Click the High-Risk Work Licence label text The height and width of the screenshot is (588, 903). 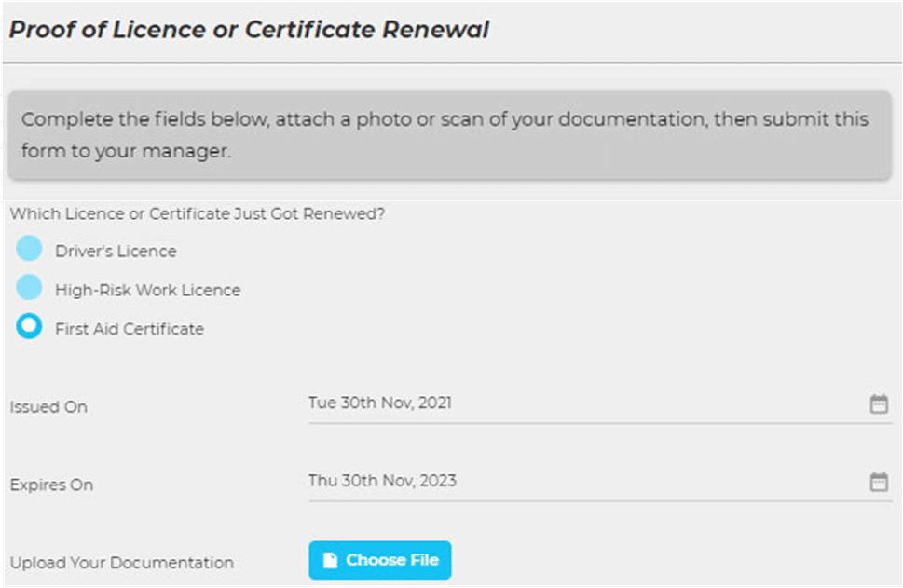tap(147, 291)
